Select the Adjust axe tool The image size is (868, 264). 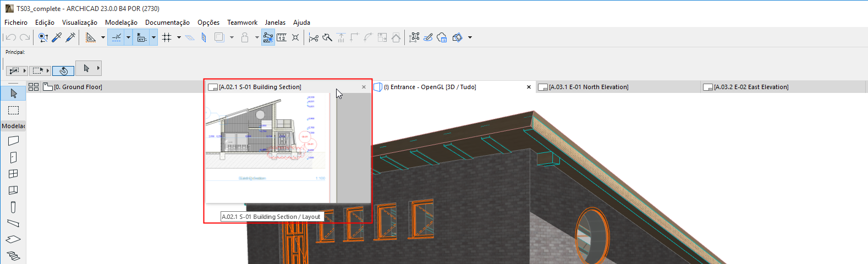tap(327, 37)
